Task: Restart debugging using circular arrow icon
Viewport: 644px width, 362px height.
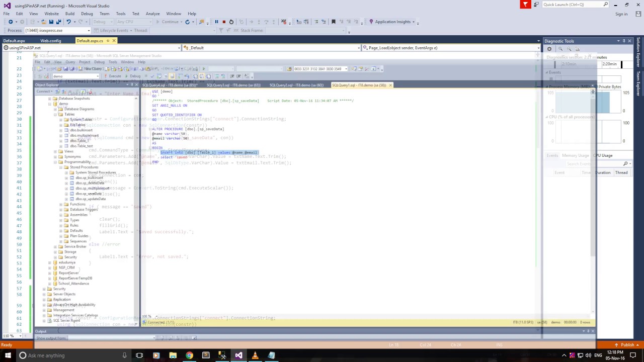Action: click(x=231, y=22)
